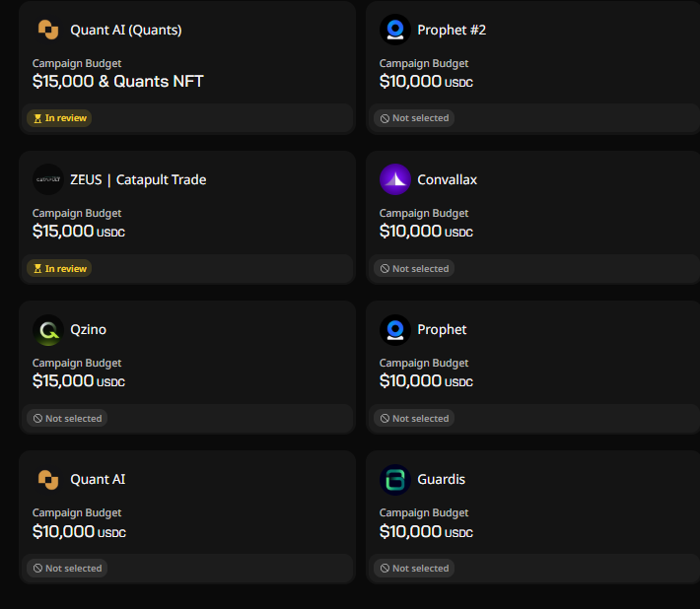
Task: Open the Guardis campaign title
Action: (441, 479)
